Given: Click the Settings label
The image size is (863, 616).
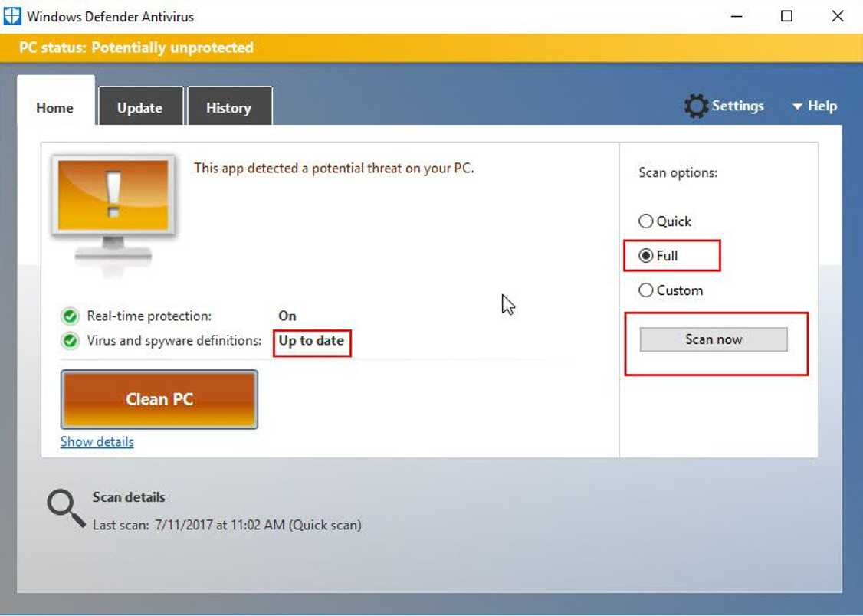Looking at the screenshot, I should [x=737, y=106].
